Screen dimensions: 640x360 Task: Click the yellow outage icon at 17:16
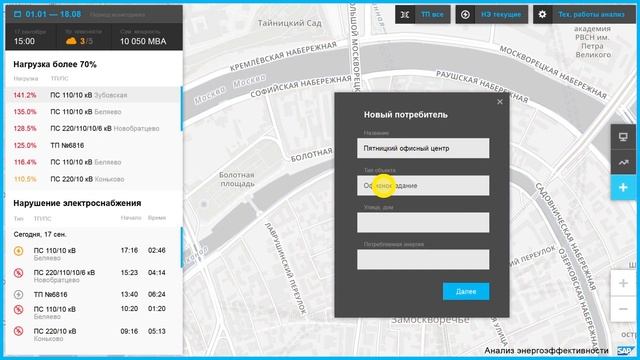(18, 251)
